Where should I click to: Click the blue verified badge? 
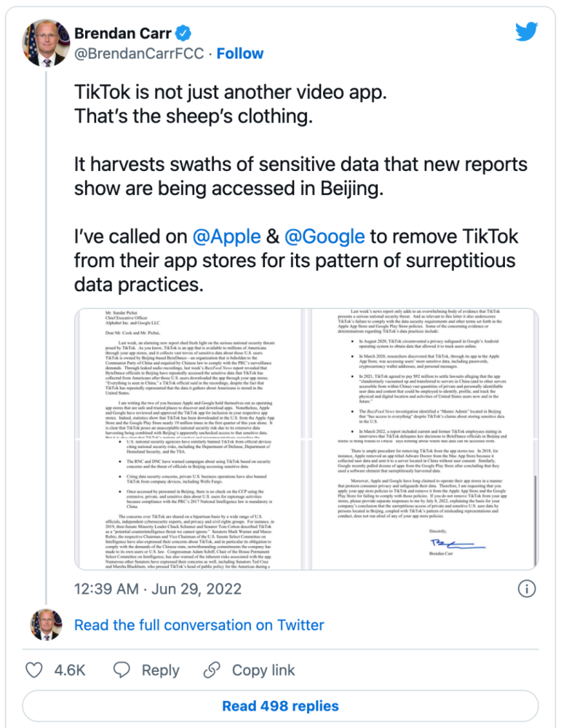click(184, 33)
